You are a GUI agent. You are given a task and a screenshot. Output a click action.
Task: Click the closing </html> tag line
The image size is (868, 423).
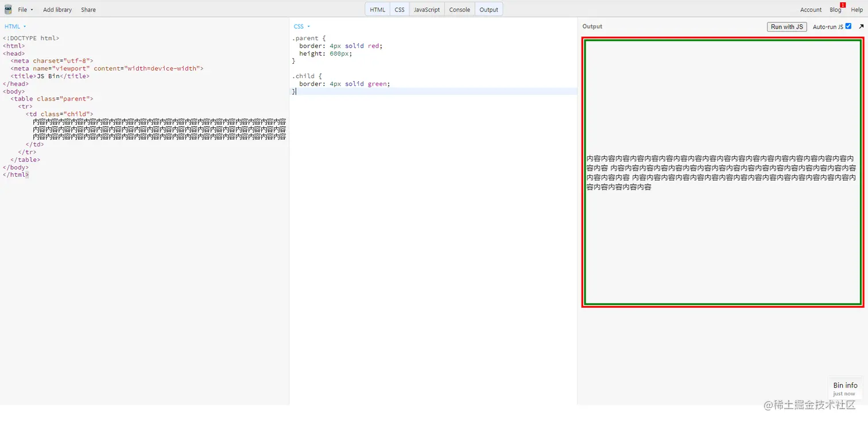pyautogui.click(x=15, y=174)
